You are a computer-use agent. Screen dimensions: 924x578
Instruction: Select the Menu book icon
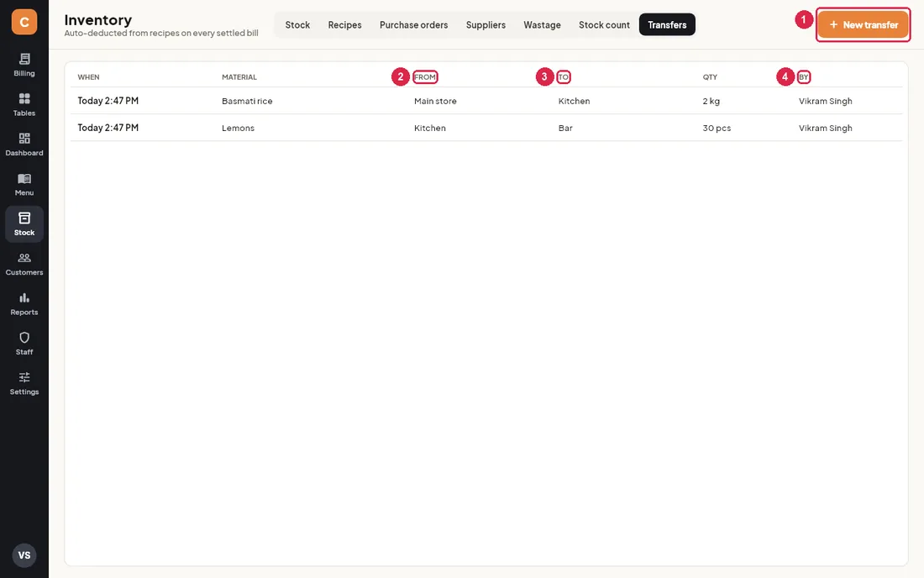[24, 179]
